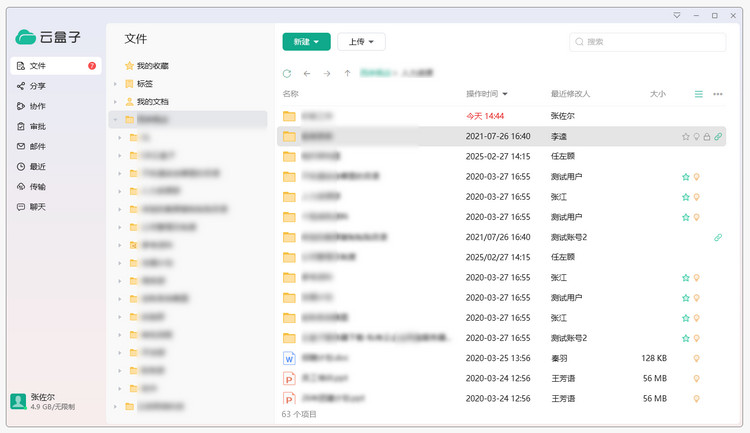The image size is (750, 433).
Task: Click the red 今天 14:44 timestamp
Action: coord(485,116)
